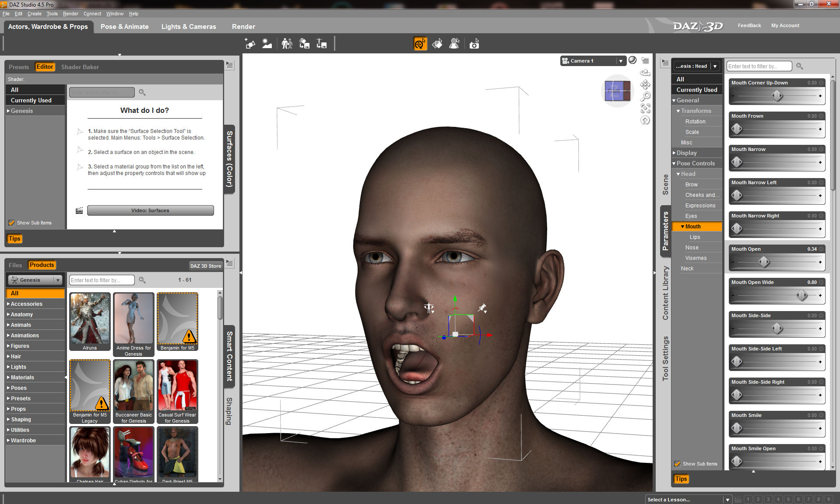Click the Tips button in Parameters pane
The height and width of the screenshot is (504, 840).
(x=681, y=479)
